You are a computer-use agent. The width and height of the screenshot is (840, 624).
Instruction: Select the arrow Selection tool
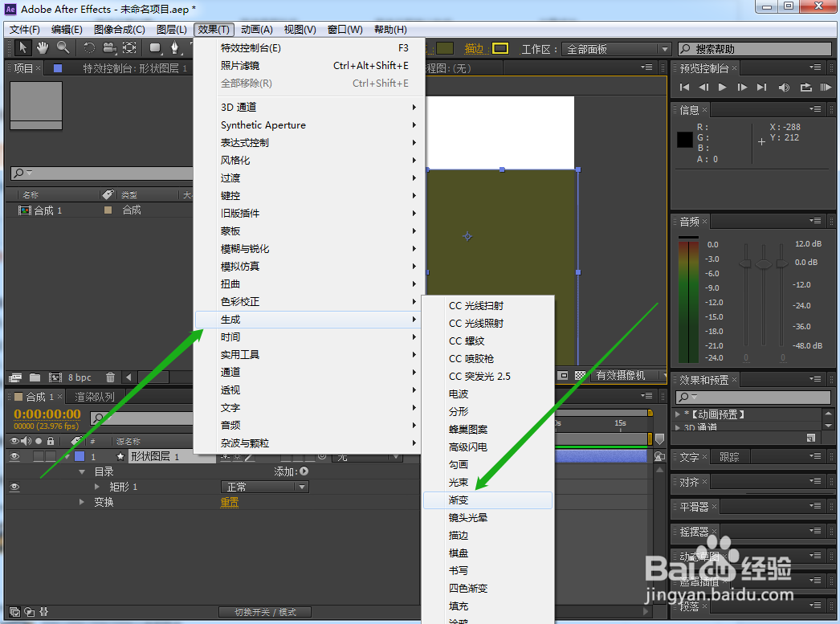coord(22,47)
